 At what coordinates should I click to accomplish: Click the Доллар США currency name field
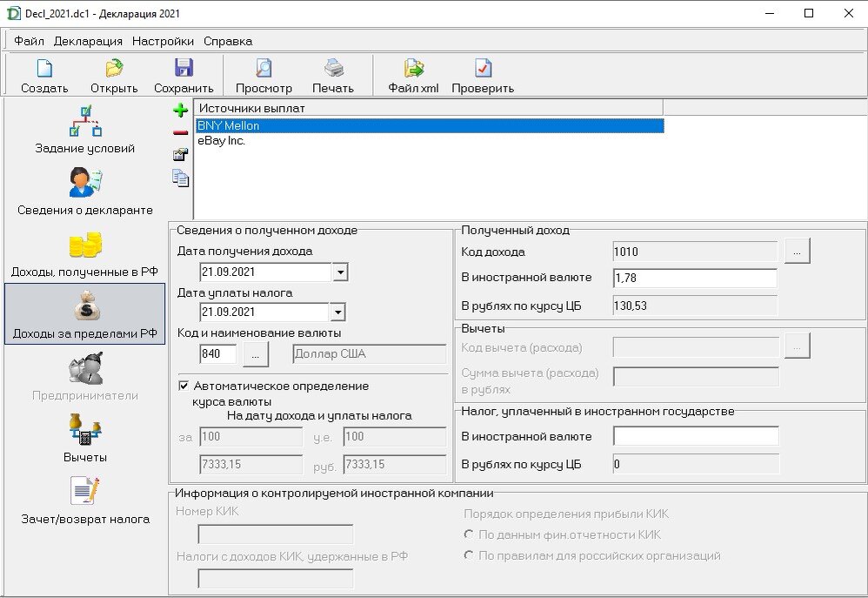370,353
